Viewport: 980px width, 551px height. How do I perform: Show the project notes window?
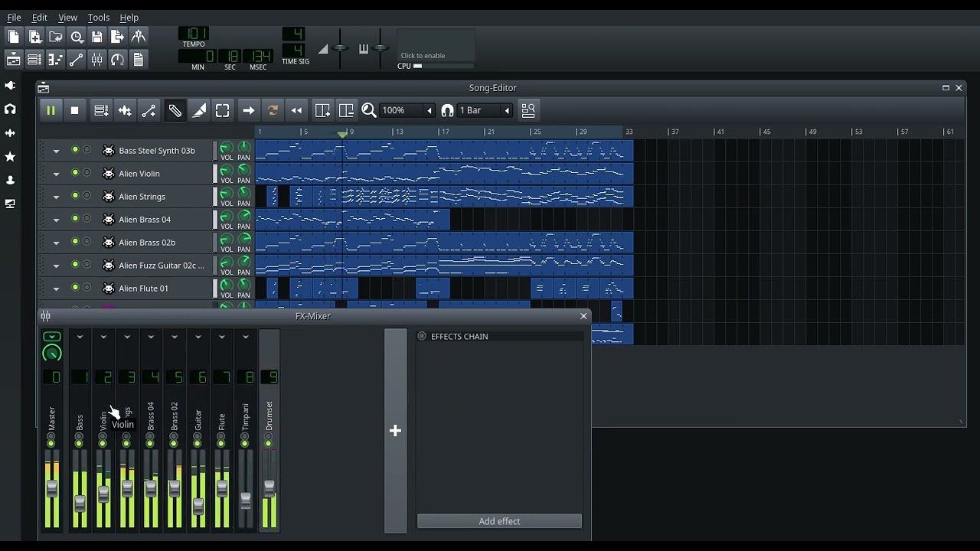[139, 59]
